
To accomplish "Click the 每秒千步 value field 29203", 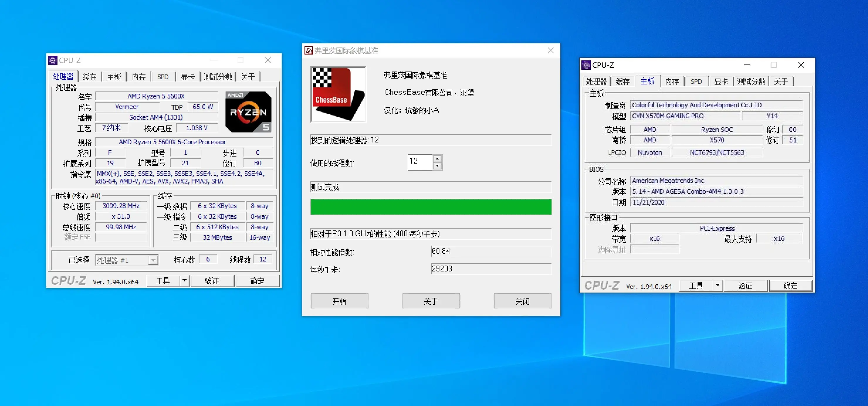I will click(x=491, y=269).
